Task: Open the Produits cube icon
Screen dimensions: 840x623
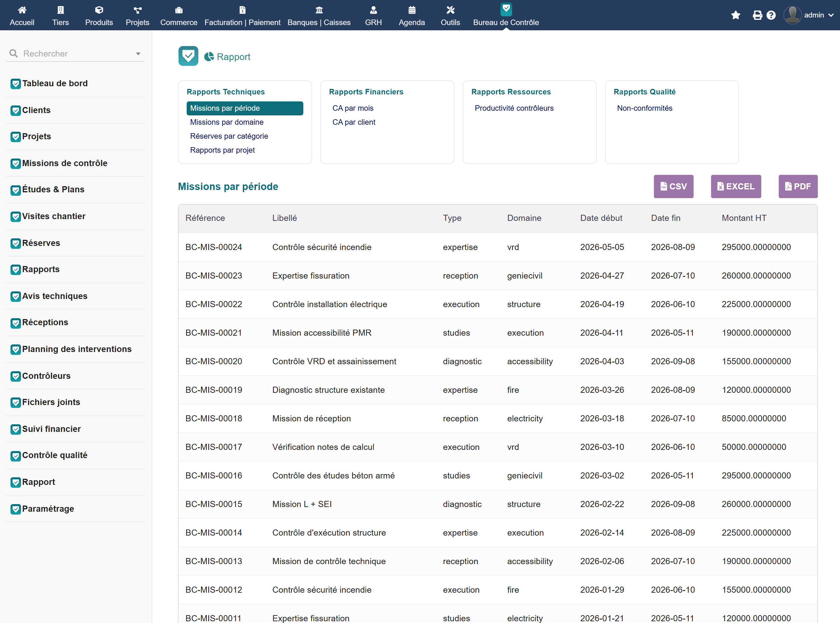Action: click(x=99, y=10)
